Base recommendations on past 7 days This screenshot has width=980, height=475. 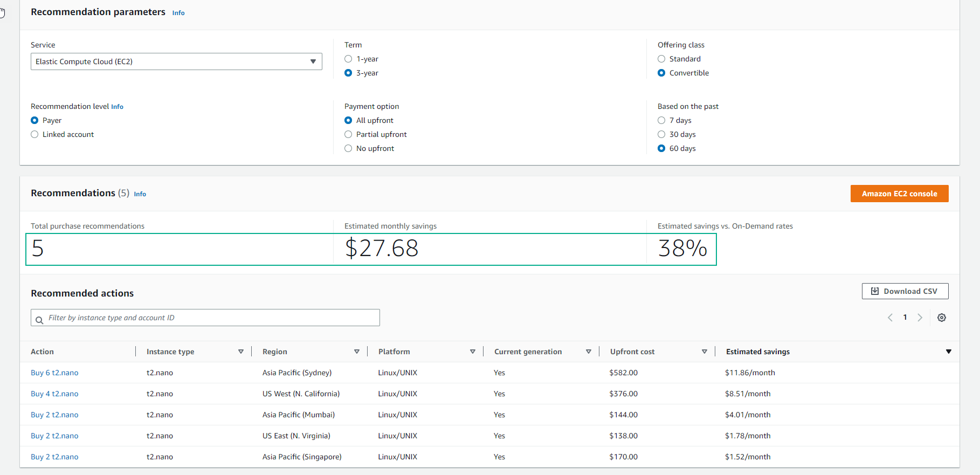point(661,120)
